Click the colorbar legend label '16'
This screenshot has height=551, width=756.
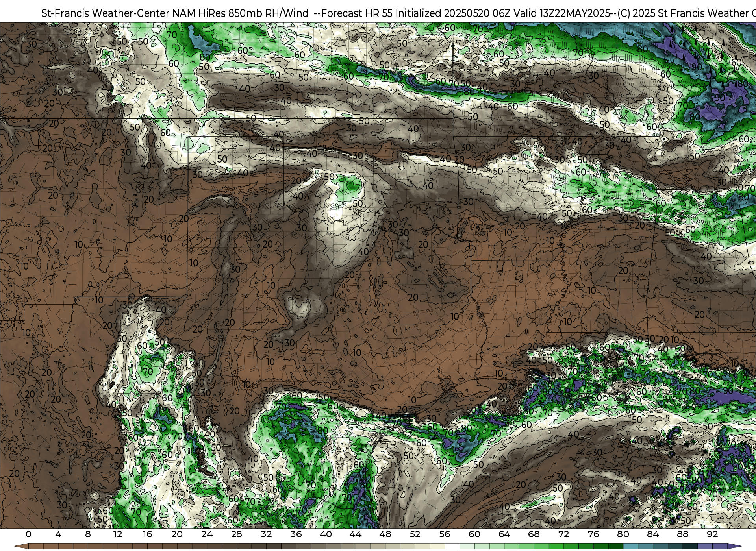pos(147,534)
